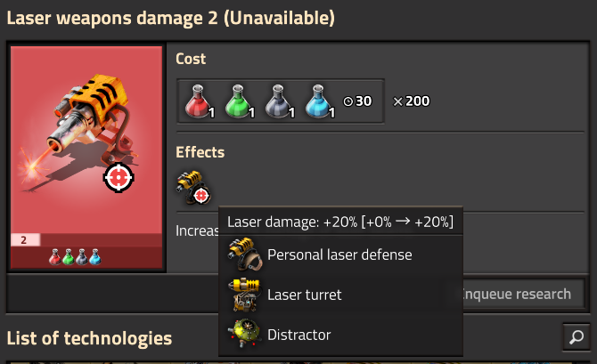Click the clock 30 research time indicator
This screenshot has height=364, width=597.
(x=357, y=101)
